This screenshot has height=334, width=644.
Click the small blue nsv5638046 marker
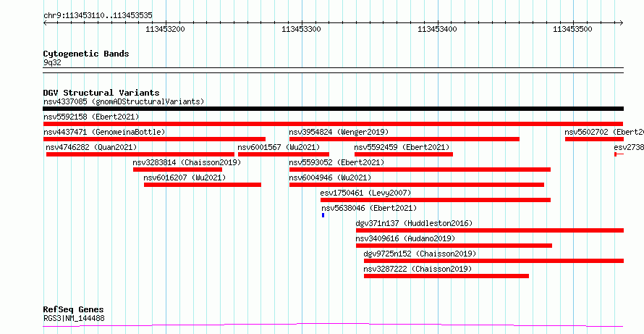323,215
